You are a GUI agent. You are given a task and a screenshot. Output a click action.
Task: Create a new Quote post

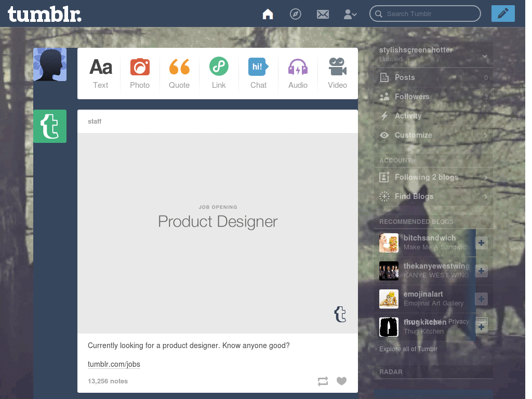point(179,73)
